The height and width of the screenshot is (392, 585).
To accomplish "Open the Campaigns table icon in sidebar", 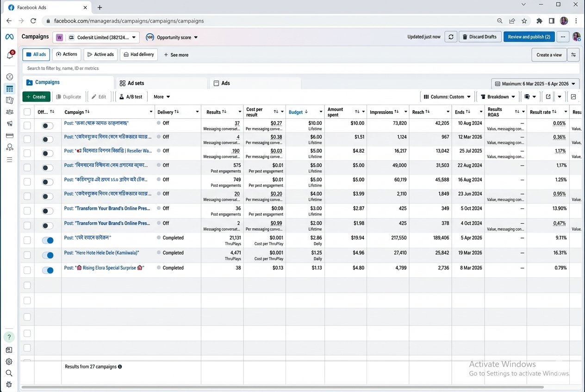I will pyautogui.click(x=9, y=89).
